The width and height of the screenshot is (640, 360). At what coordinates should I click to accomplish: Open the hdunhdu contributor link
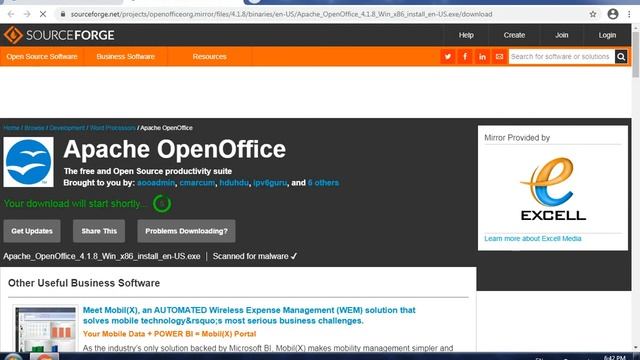click(234, 183)
